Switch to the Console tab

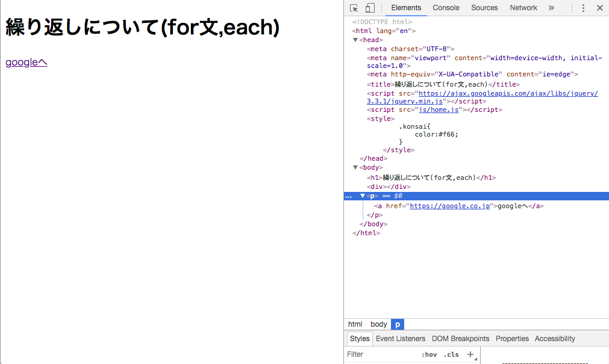click(x=446, y=8)
